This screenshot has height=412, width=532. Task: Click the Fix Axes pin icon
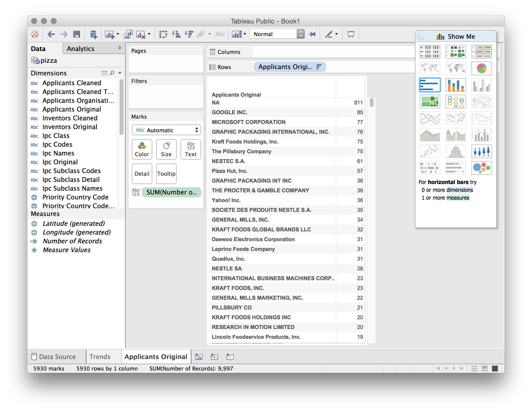click(312, 34)
